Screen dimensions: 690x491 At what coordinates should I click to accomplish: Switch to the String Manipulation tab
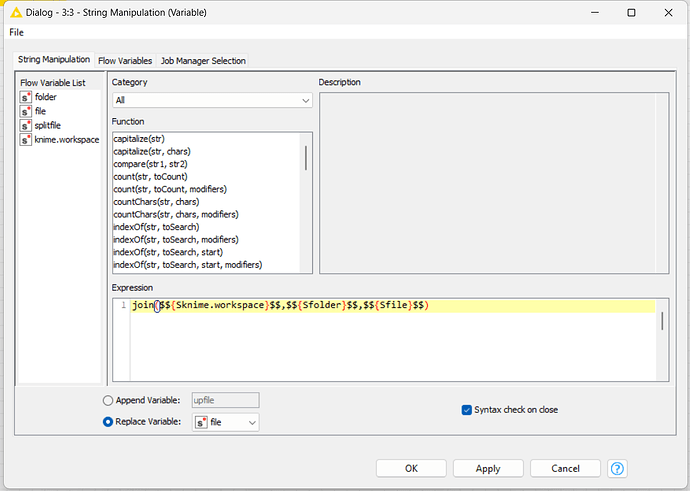(x=54, y=59)
